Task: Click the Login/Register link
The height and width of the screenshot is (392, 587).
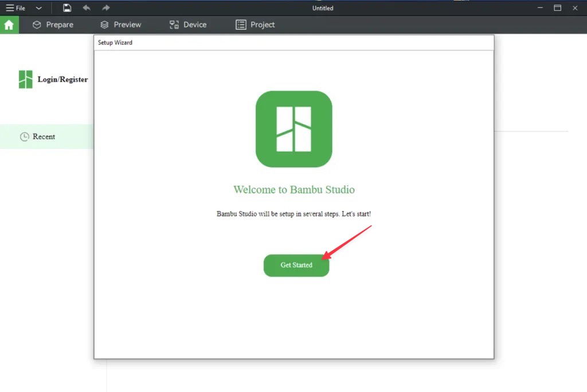Action: (62, 80)
